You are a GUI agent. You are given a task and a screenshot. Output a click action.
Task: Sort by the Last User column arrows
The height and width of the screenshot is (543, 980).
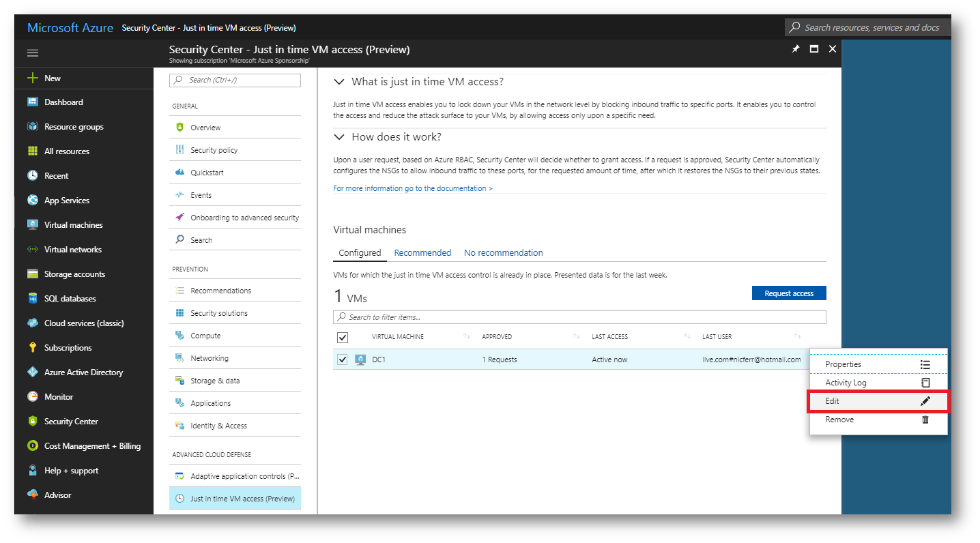[797, 336]
